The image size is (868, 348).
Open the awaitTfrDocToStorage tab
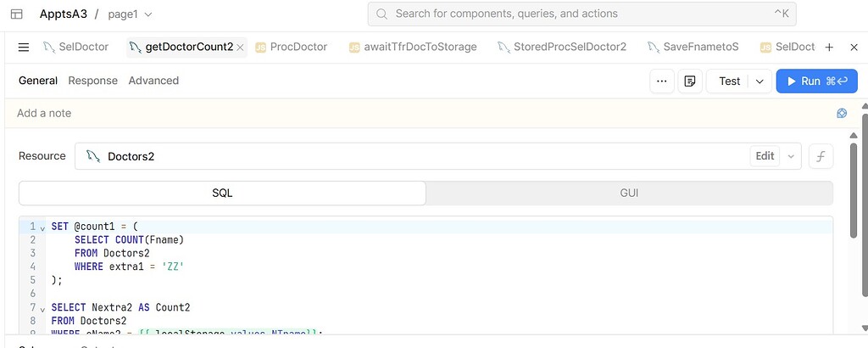click(413, 47)
